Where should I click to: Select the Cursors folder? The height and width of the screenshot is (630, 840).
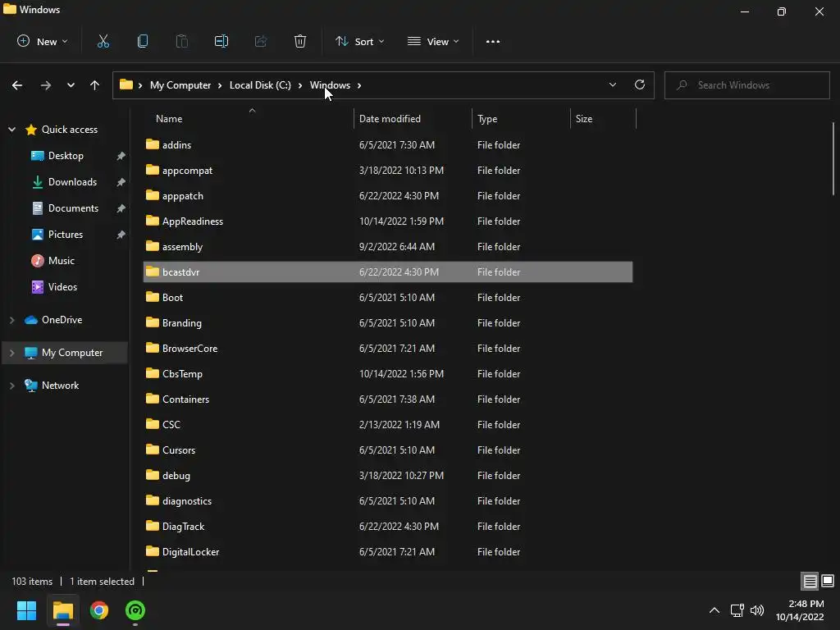point(388,450)
